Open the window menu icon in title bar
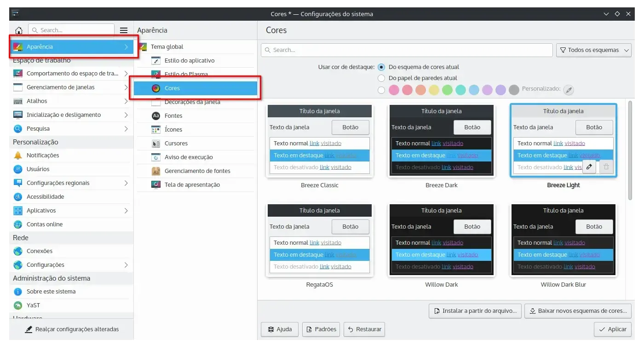 click(x=16, y=14)
